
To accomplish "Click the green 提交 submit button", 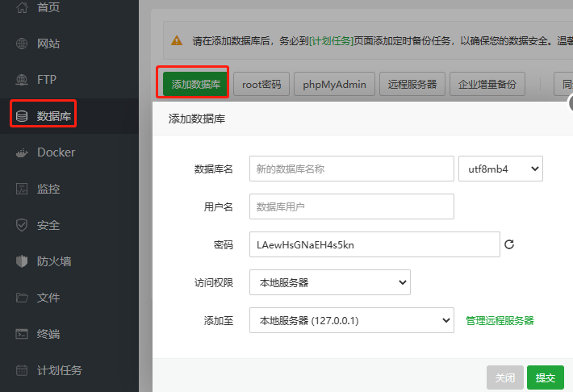I will [x=545, y=377].
